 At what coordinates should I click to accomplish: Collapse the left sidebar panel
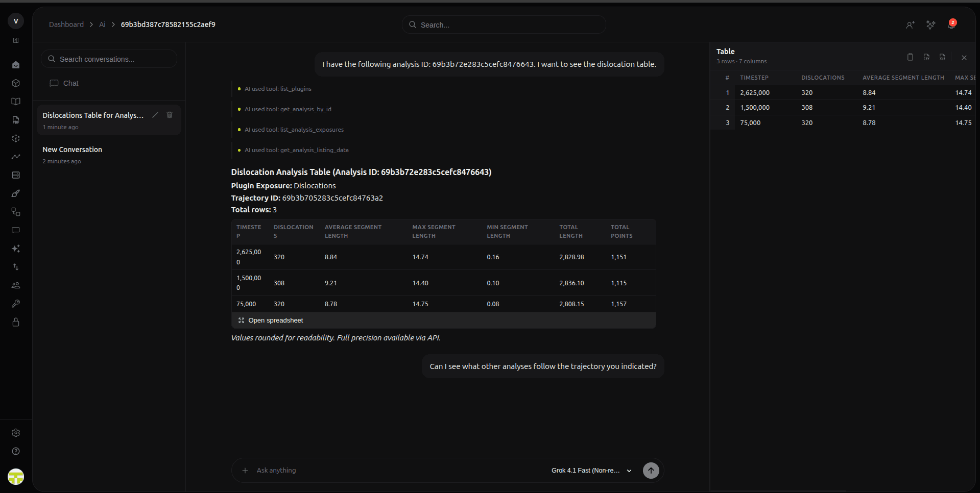coord(16,40)
